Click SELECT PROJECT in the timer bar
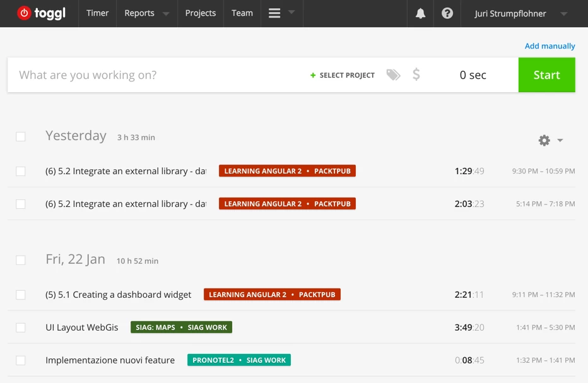 (347, 75)
